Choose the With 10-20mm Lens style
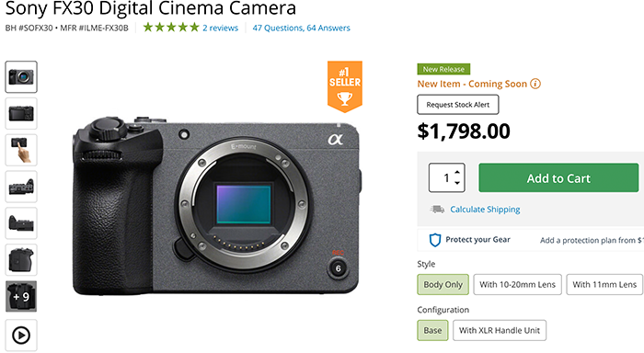The height and width of the screenshot is (353, 644). [x=517, y=284]
